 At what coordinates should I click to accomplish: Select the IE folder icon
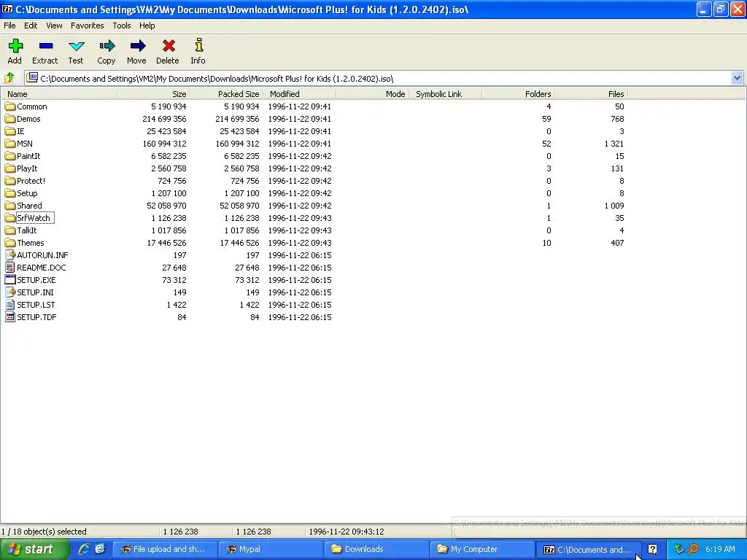pos(10,131)
